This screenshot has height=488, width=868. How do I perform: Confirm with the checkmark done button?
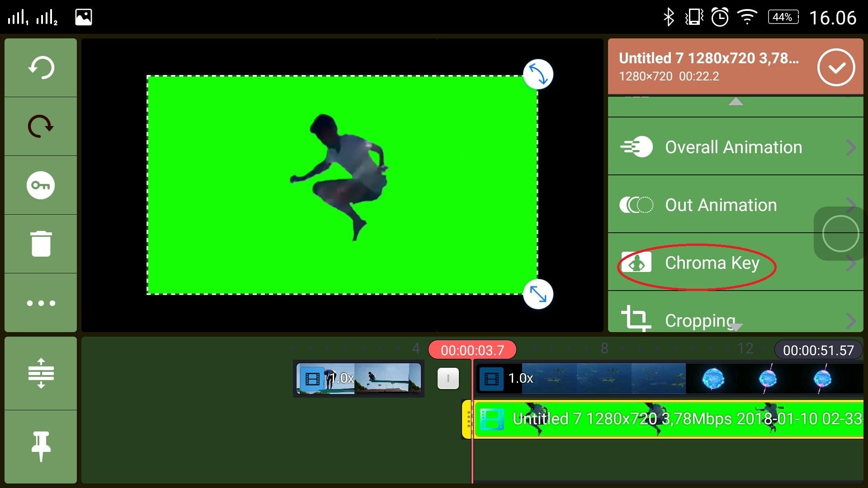836,67
